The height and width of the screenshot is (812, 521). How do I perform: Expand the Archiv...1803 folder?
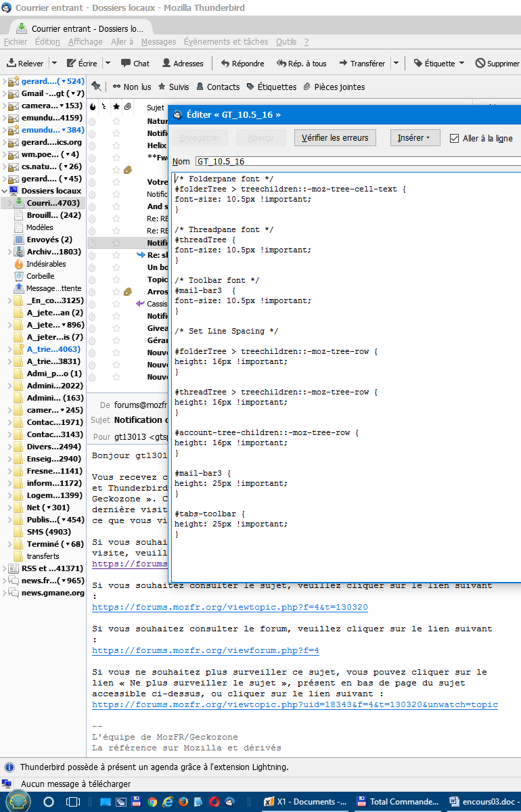pyautogui.click(x=9, y=252)
